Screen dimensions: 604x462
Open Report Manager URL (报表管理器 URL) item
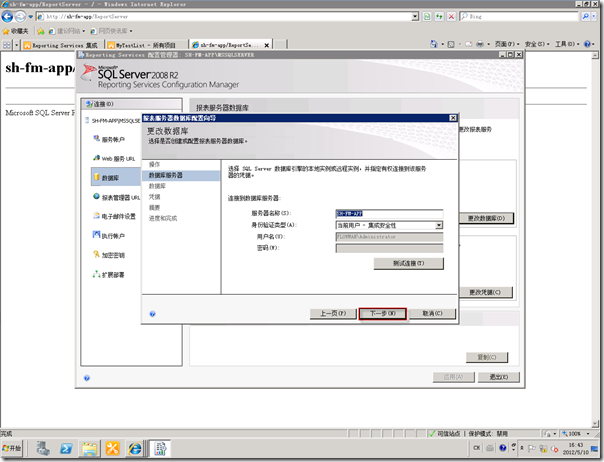116,197
